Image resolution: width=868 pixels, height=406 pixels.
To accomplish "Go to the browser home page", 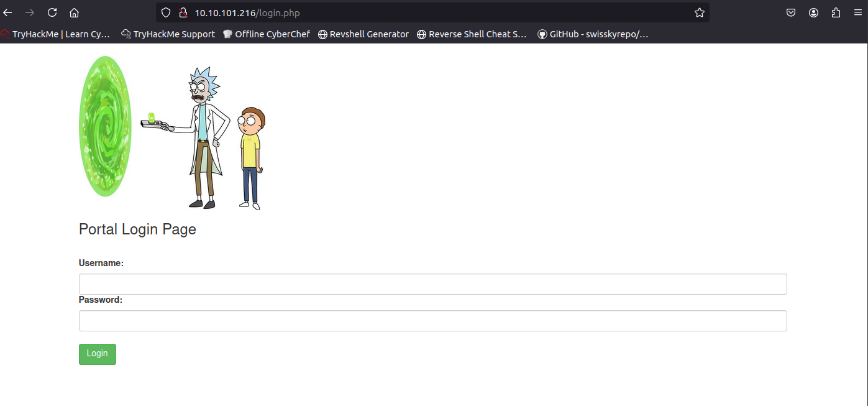I will [x=74, y=12].
